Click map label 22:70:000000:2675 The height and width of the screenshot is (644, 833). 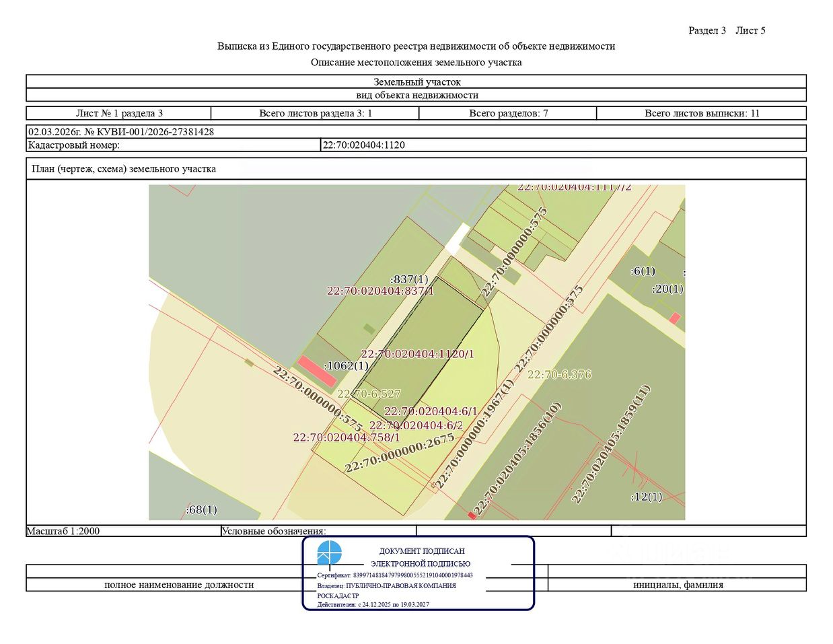point(400,454)
